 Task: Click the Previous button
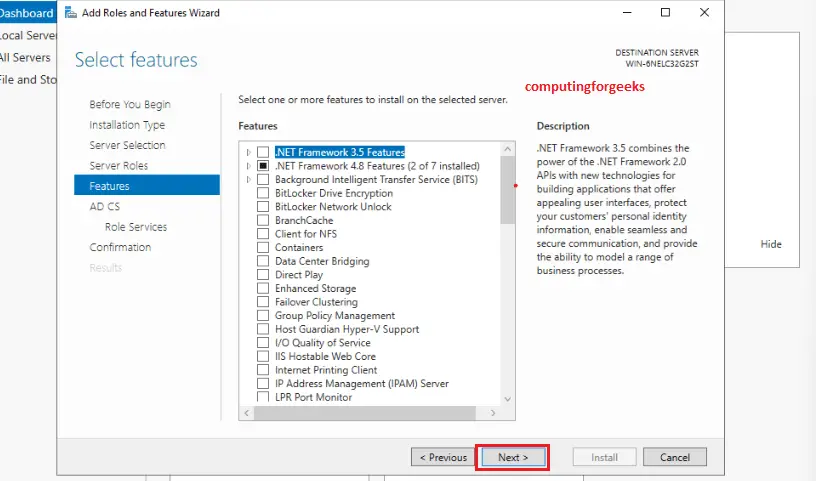443,457
